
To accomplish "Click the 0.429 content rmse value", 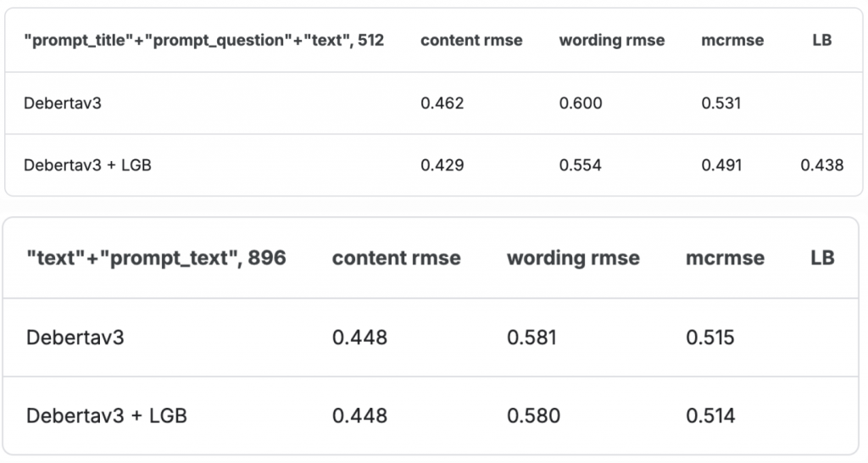I will (442, 165).
